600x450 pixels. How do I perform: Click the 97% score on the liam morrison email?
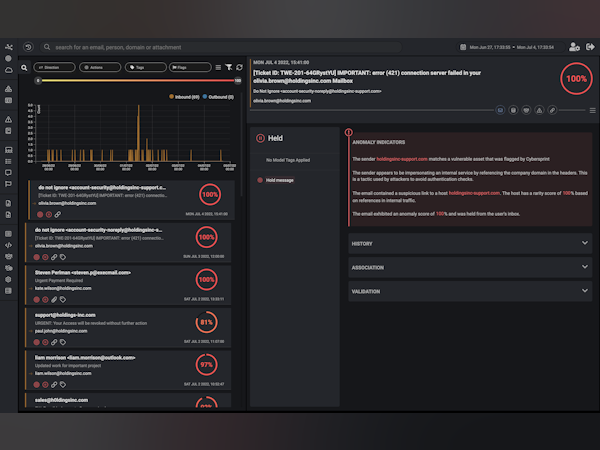[207, 365]
